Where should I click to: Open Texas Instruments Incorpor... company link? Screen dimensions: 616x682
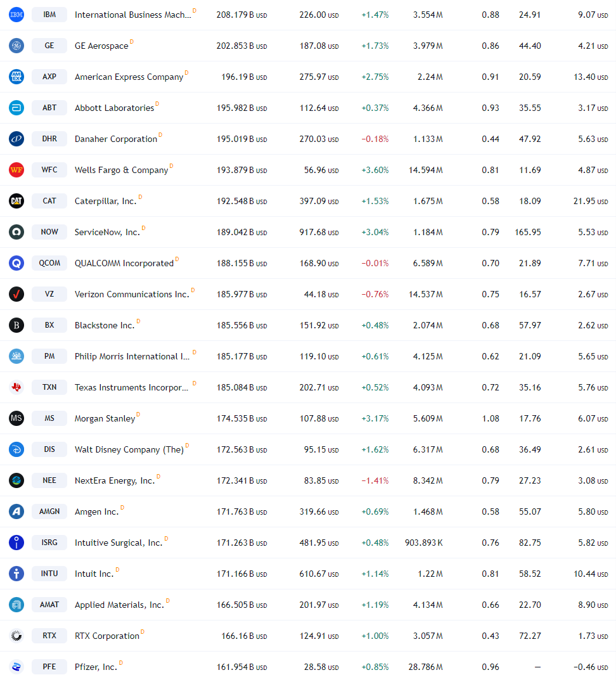click(131, 387)
